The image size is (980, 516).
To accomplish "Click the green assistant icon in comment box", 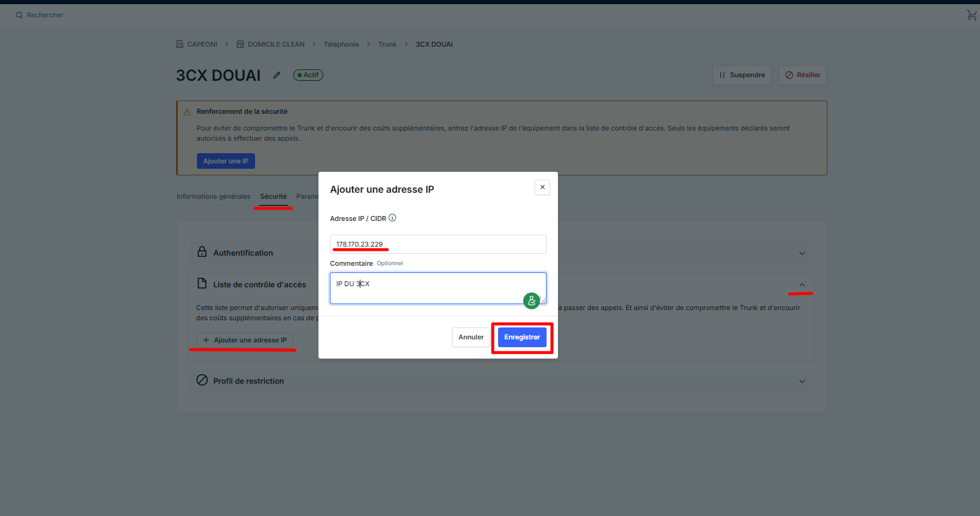I will 532,301.
